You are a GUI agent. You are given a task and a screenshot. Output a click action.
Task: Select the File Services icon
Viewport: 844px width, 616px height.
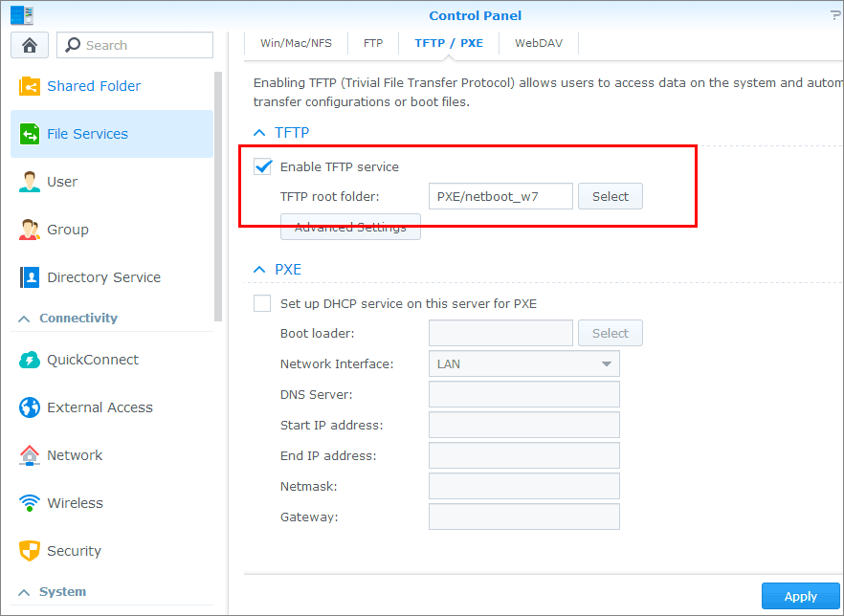pyautogui.click(x=28, y=134)
